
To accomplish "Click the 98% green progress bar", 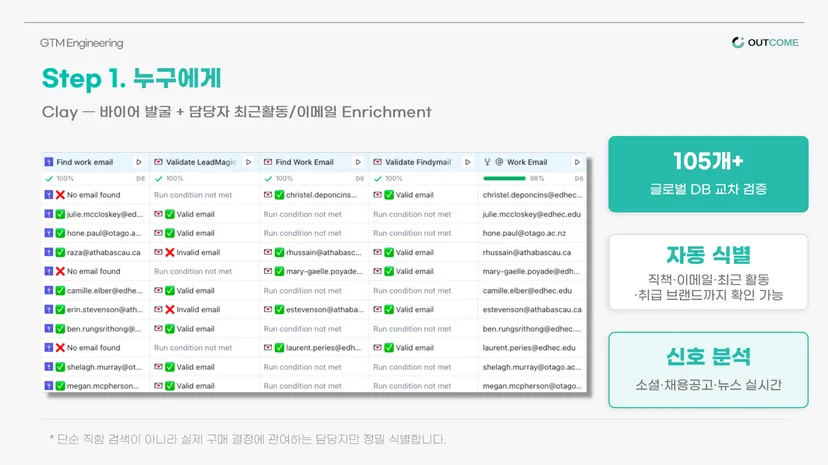I will (x=504, y=178).
